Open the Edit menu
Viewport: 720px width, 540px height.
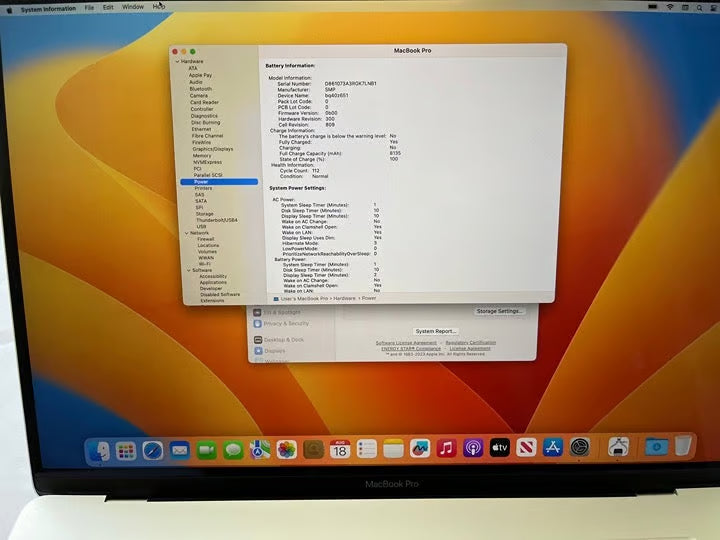108,7
